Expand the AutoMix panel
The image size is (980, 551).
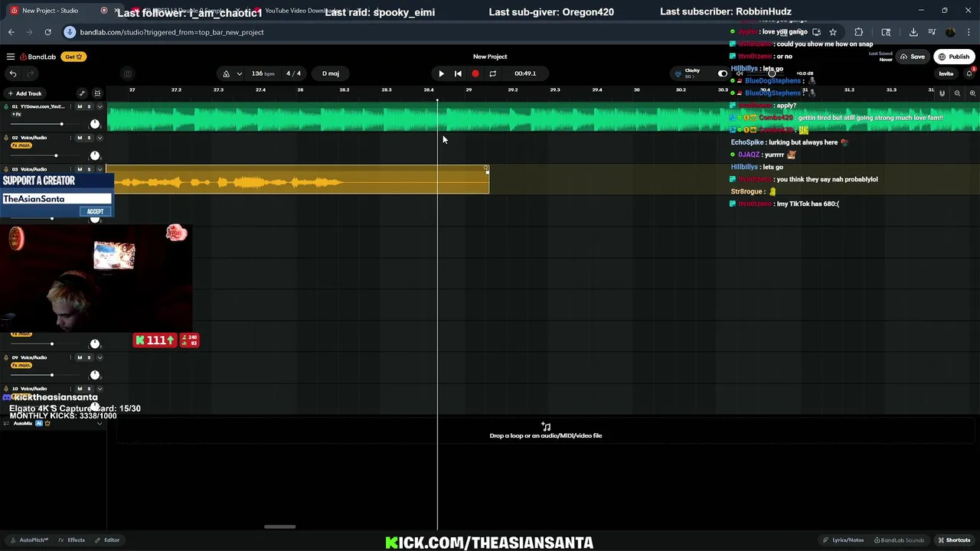pos(100,423)
